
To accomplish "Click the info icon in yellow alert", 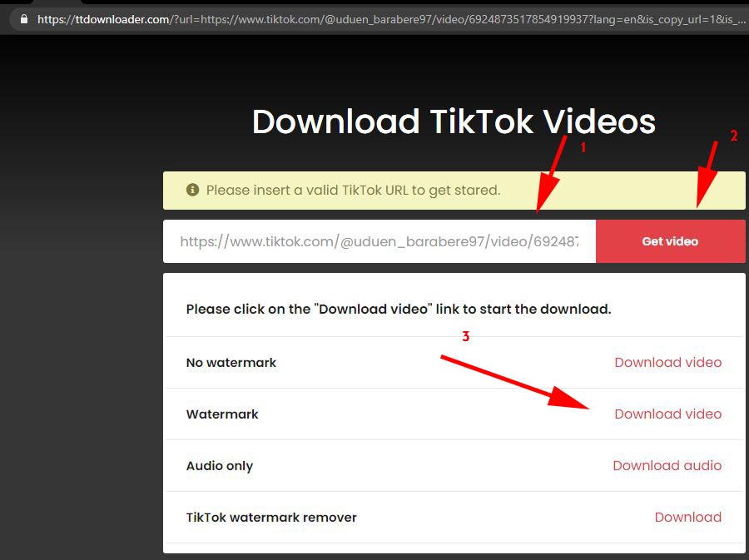I will (x=192, y=190).
